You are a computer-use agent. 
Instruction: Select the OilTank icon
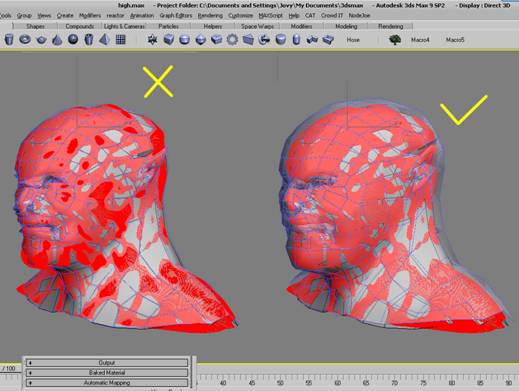pos(184,40)
